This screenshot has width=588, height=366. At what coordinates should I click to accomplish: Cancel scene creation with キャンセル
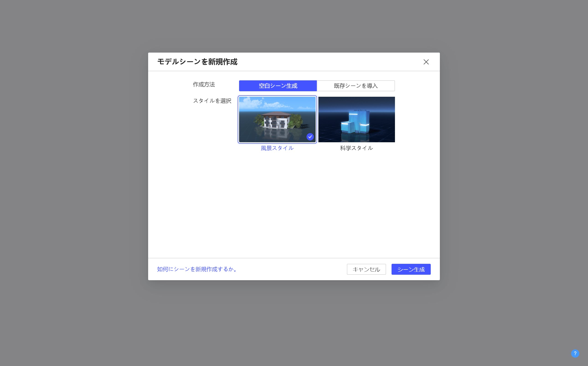click(x=366, y=269)
